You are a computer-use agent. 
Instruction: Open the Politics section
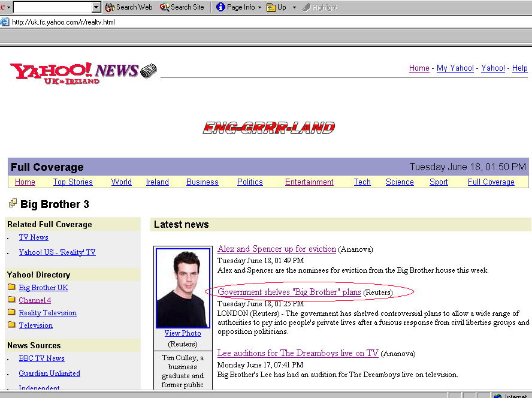250,182
